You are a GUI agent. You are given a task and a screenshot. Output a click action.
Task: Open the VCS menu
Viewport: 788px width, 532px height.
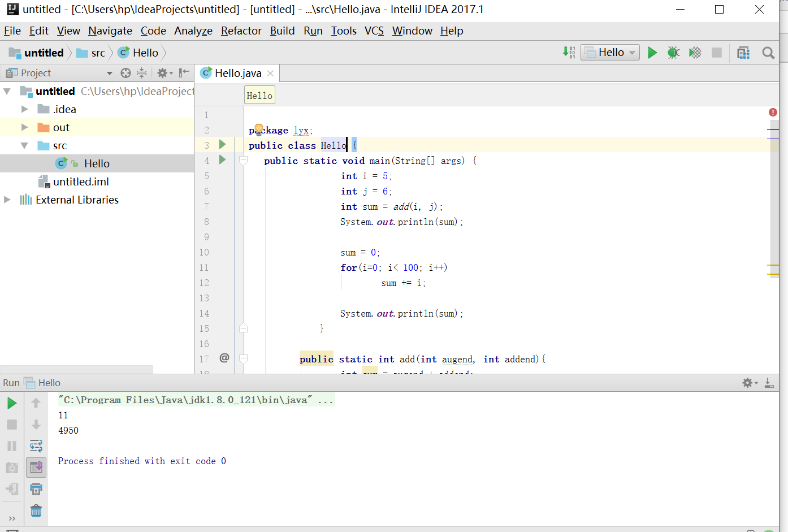click(374, 31)
